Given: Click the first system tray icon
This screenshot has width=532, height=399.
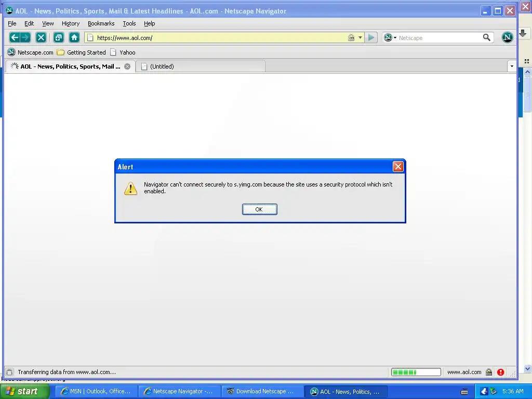Looking at the screenshot, I should coord(484,392).
